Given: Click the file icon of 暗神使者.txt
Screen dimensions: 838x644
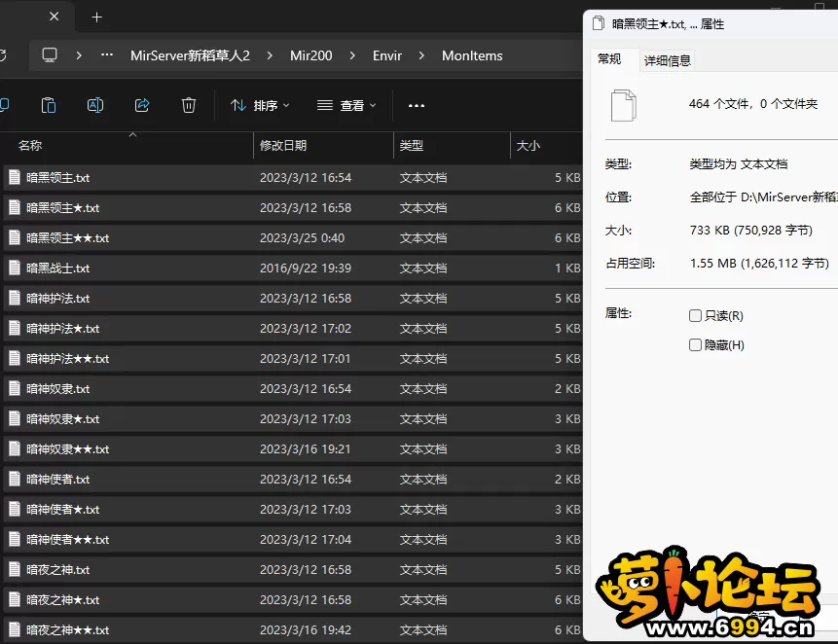Looking at the screenshot, I should 15,479.
